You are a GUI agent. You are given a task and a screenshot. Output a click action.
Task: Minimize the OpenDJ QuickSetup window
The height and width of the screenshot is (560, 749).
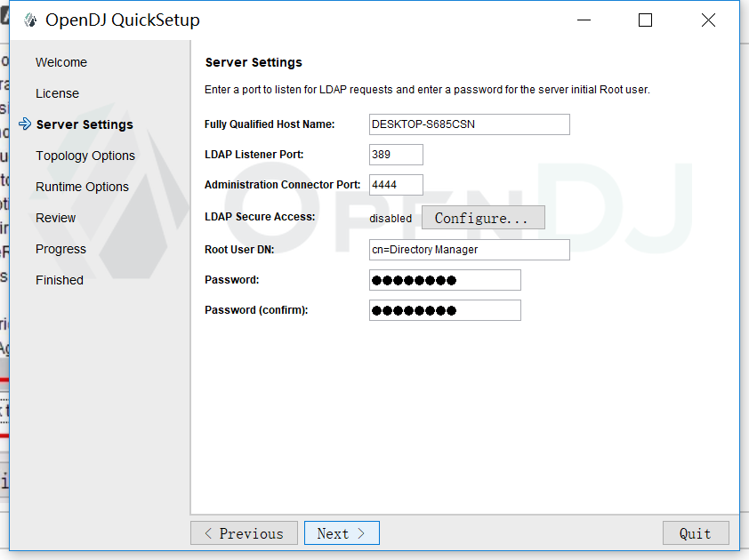584,20
